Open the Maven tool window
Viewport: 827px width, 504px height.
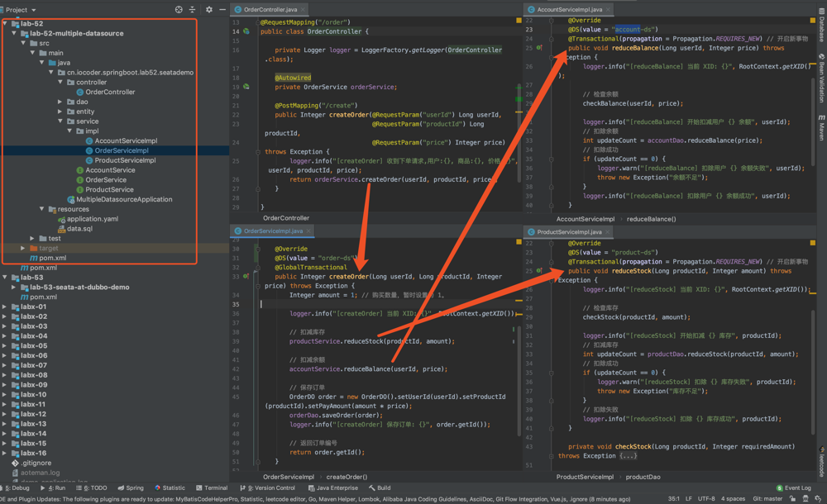pos(821,128)
